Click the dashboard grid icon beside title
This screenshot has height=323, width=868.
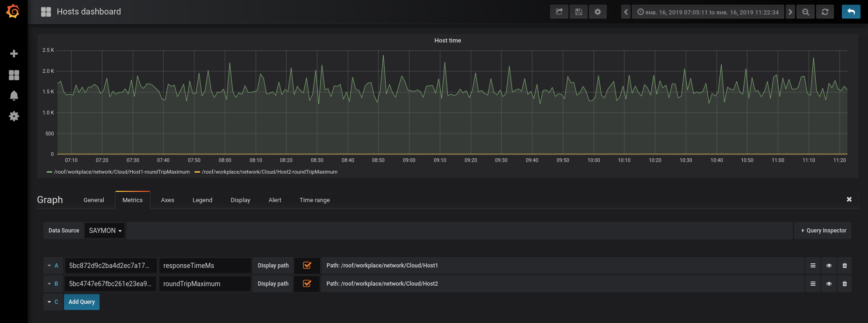[x=46, y=12]
